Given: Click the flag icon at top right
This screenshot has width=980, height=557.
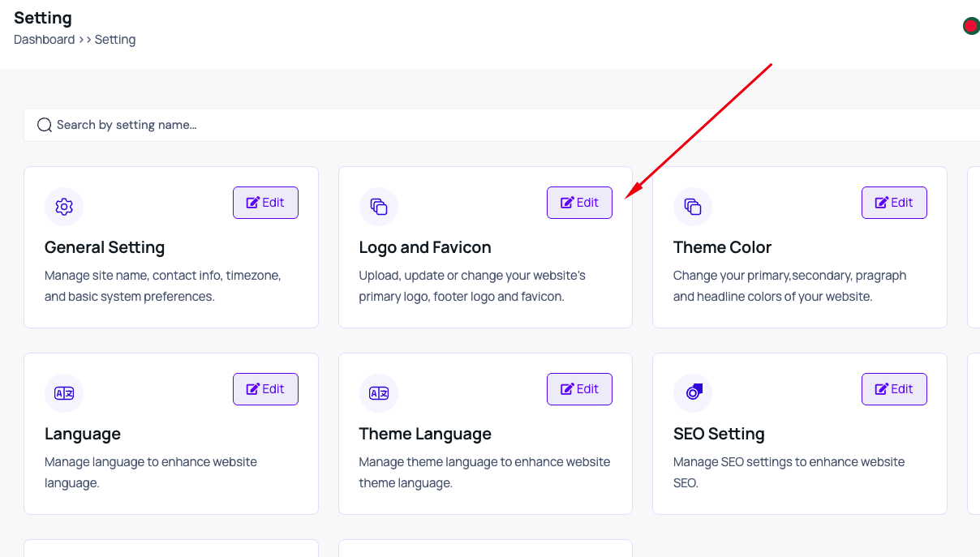Looking at the screenshot, I should click(971, 26).
